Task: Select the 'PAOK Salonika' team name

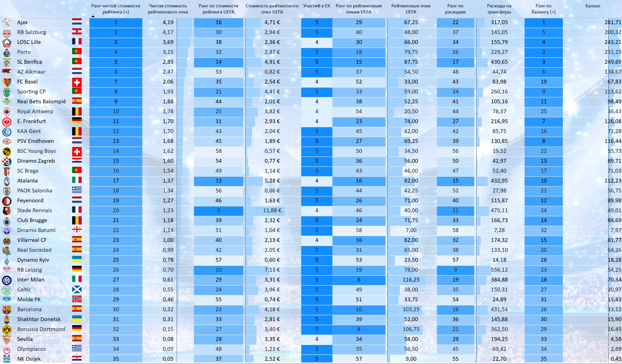Action: click(35, 191)
